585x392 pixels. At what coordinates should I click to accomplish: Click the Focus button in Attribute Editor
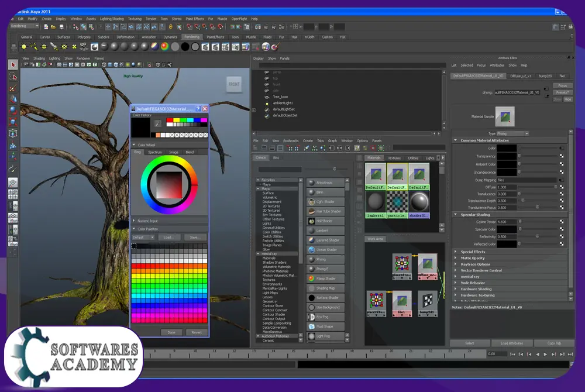(x=562, y=86)
